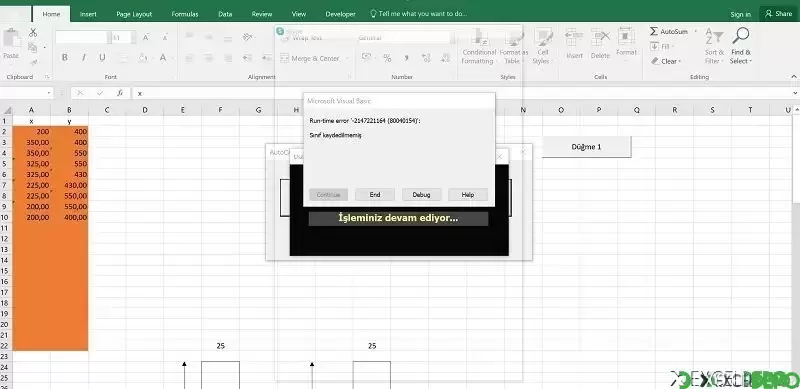
Task: Click the Increase Indent icon
Action: point(266,58)
